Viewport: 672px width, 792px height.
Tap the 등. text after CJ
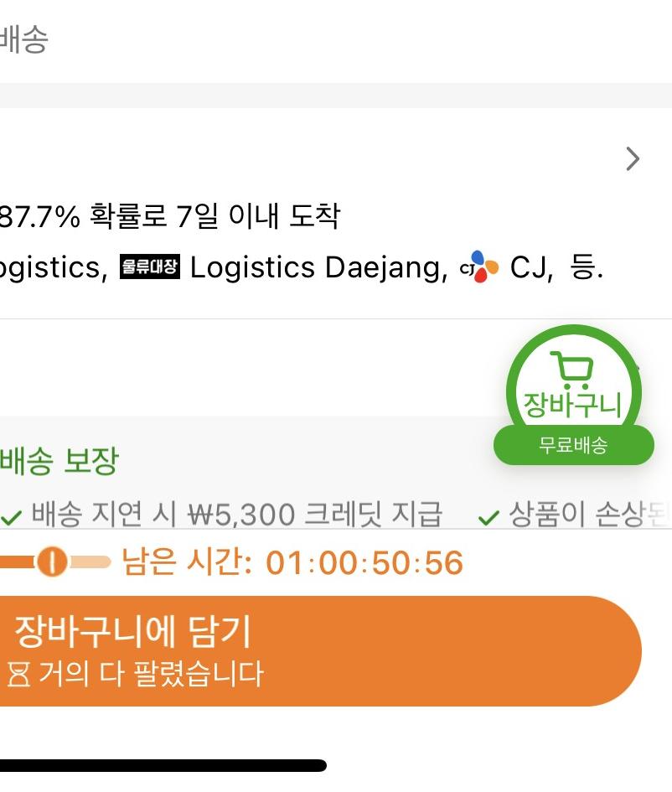click(586, 268)
